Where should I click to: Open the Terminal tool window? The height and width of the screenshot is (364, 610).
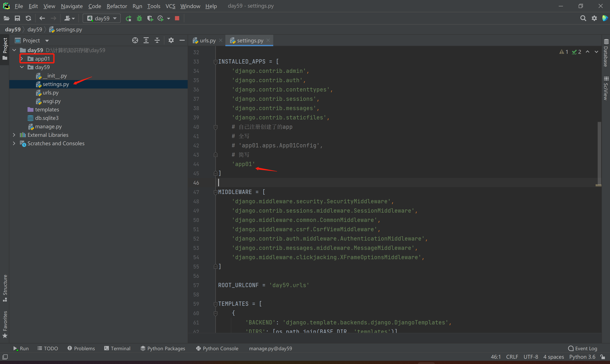pyautogui.click(x=117, y=348)
